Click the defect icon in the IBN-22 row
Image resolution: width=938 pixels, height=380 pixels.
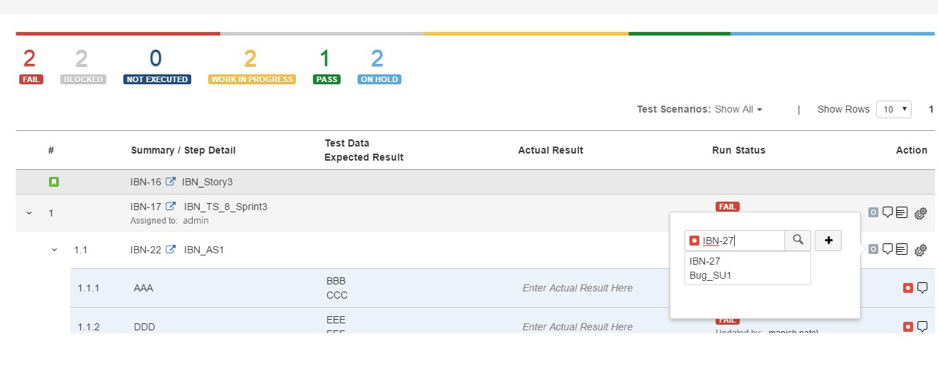point(873,249)
